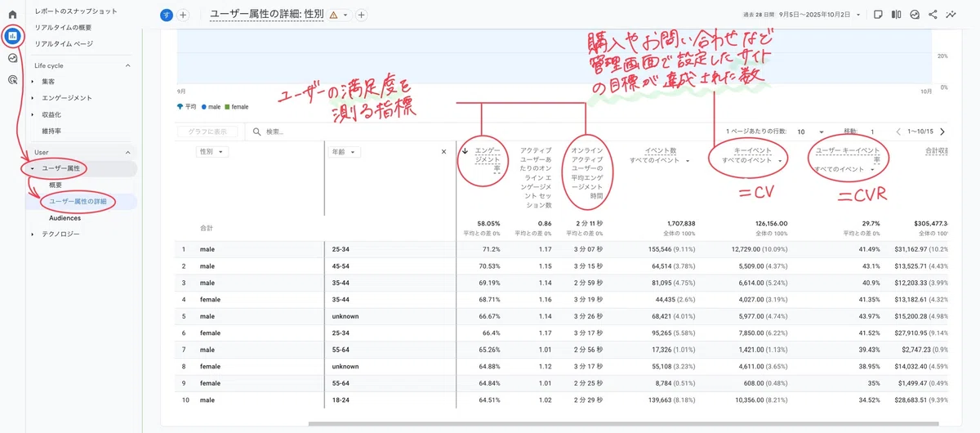The image size is (980, 433).
Task: Open the Insights sparkline icon
Action: pyautogui.click(x=951, y=14)
